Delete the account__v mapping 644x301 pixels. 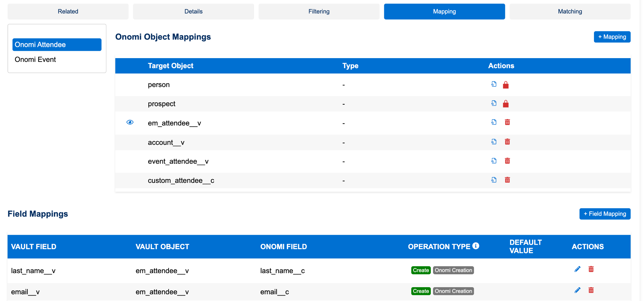coord(507,142)
